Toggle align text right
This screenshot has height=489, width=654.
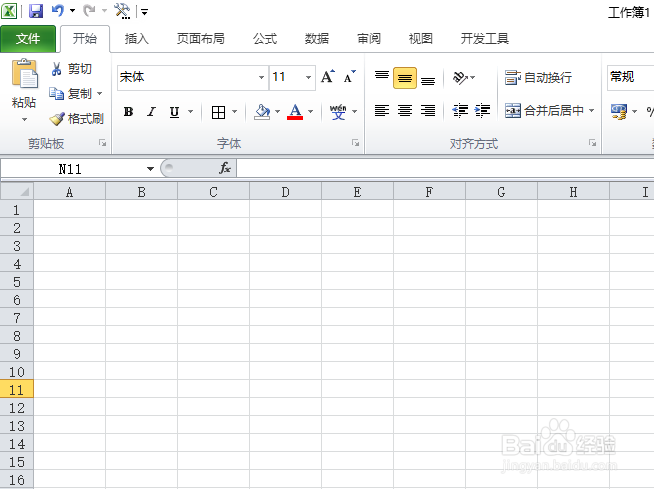(x=428, y=111)
